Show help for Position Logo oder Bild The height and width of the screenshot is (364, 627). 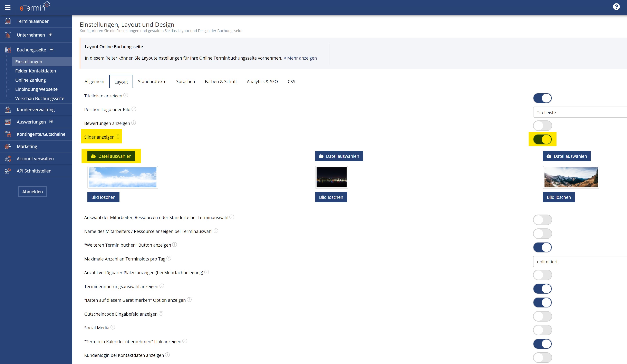(134, 109)
